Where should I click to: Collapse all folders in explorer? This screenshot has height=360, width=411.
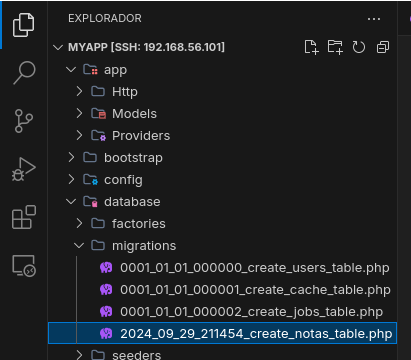click(383, 47)
